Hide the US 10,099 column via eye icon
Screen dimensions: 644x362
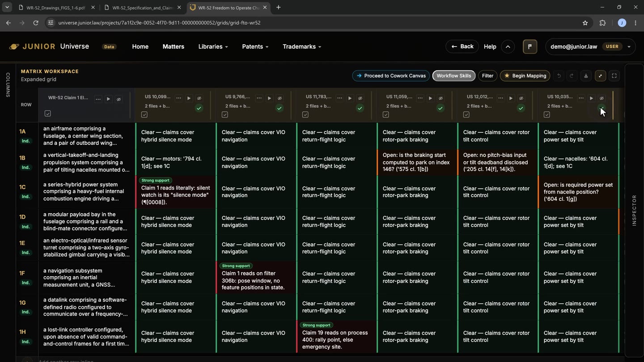(x=199, y=98)
